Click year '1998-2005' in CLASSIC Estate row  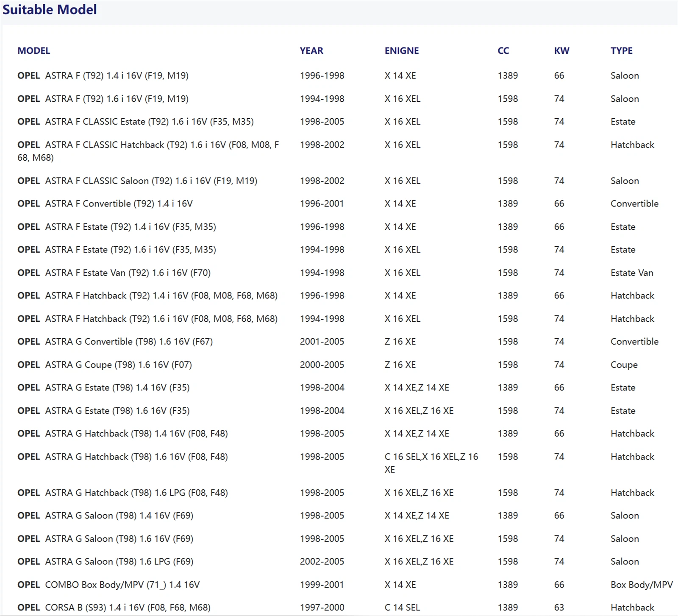coord(322,122)
